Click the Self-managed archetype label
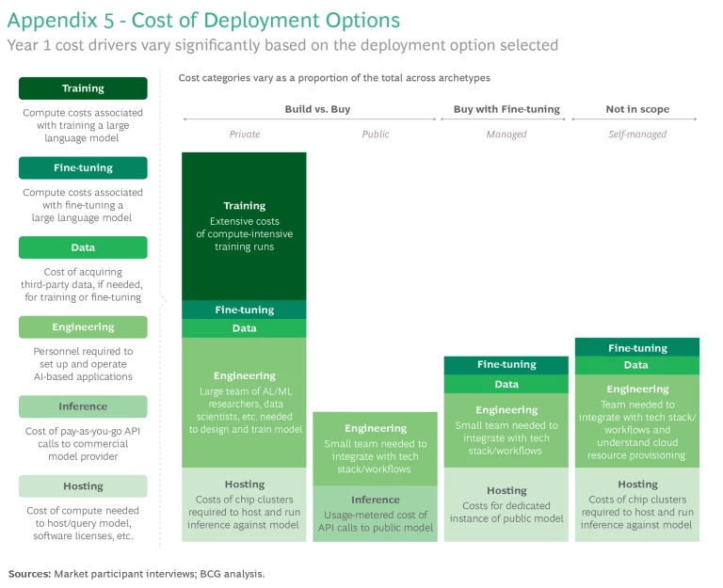 click(637, 135)
